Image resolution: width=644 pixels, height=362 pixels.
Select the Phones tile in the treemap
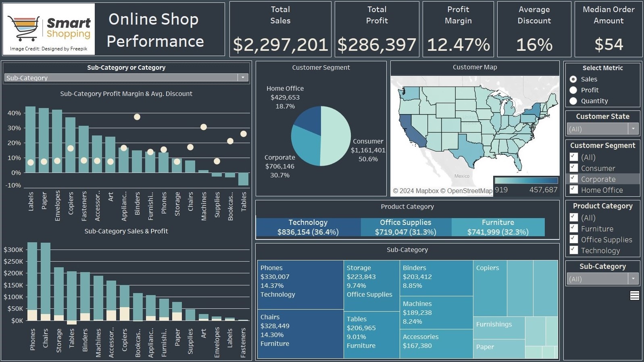tap(300, 285)
